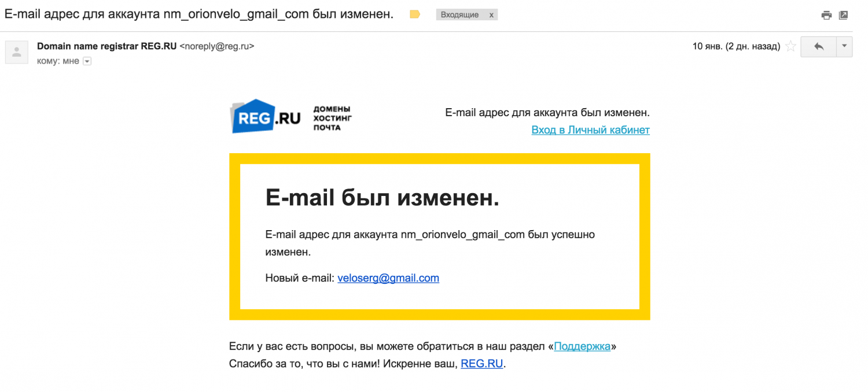Click the noreply@reg.ru sender address

pos(217,46)
